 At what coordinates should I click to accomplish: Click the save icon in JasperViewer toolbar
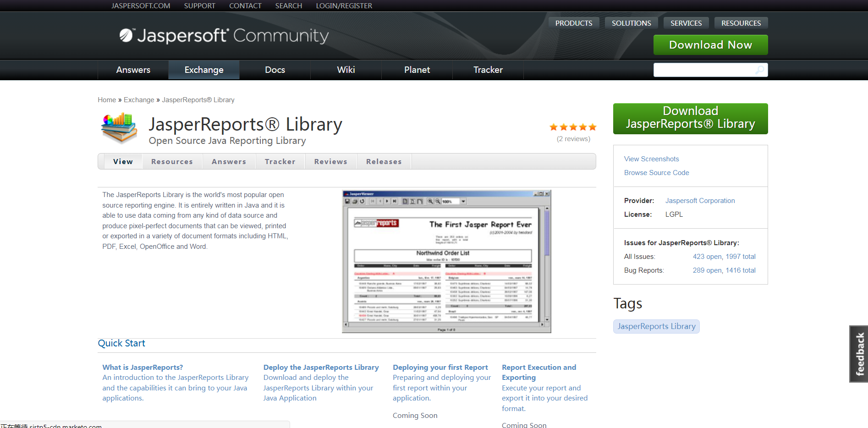pyautogui.click(x=347, y=201)
